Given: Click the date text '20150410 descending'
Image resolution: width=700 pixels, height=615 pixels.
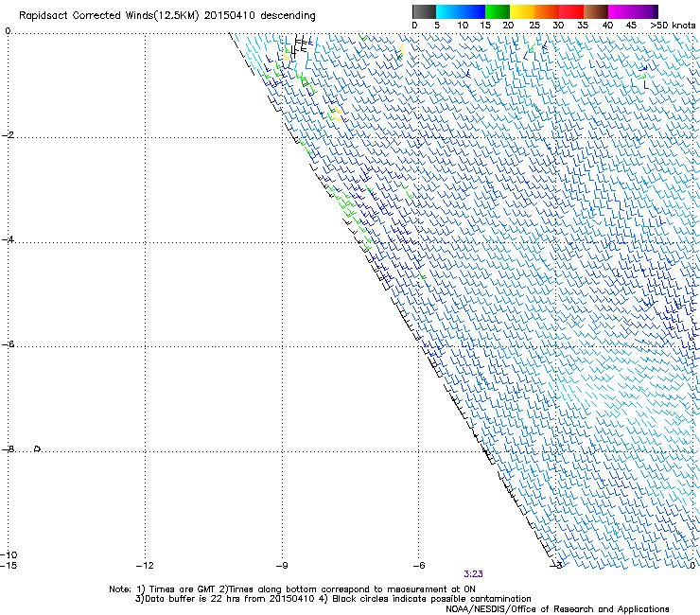Looking at the screenshot, I should [x=259, y=16].
